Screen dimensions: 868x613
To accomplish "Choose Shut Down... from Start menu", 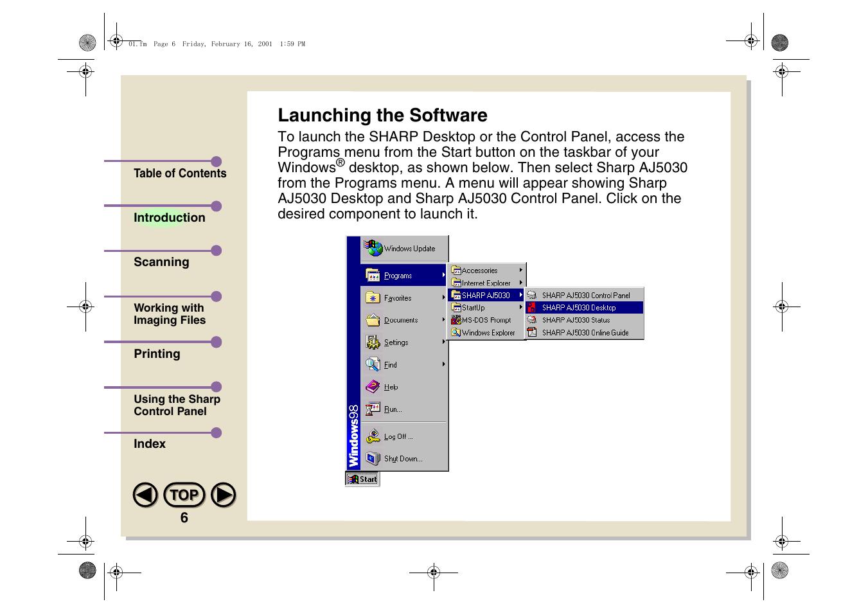I will (404, 459).
